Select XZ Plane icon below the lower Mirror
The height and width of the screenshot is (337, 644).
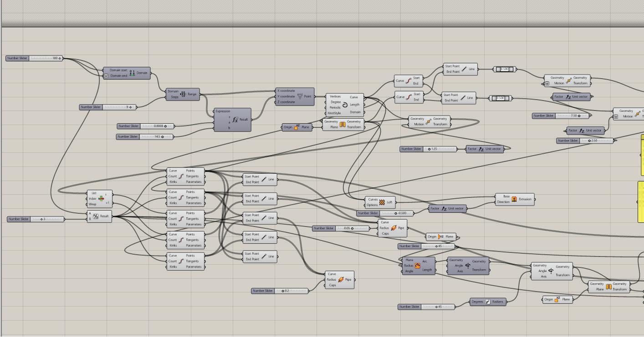click(558, 299)
